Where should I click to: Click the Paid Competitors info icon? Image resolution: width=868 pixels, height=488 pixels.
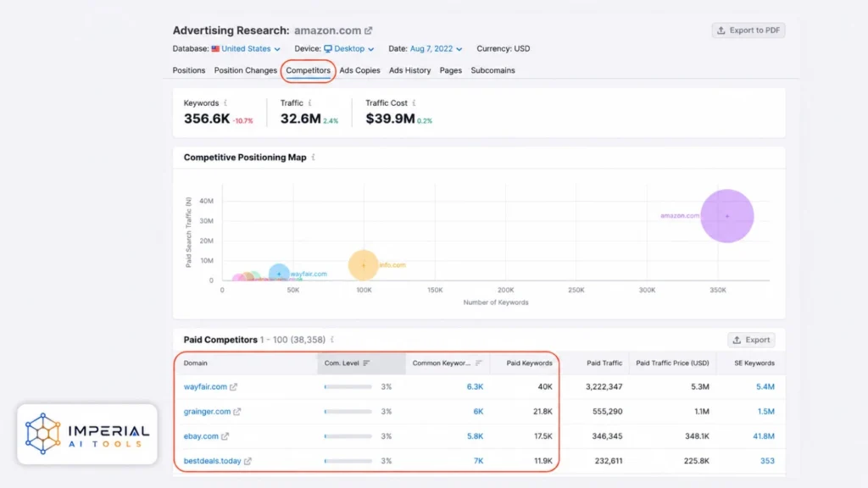(332, 340)
